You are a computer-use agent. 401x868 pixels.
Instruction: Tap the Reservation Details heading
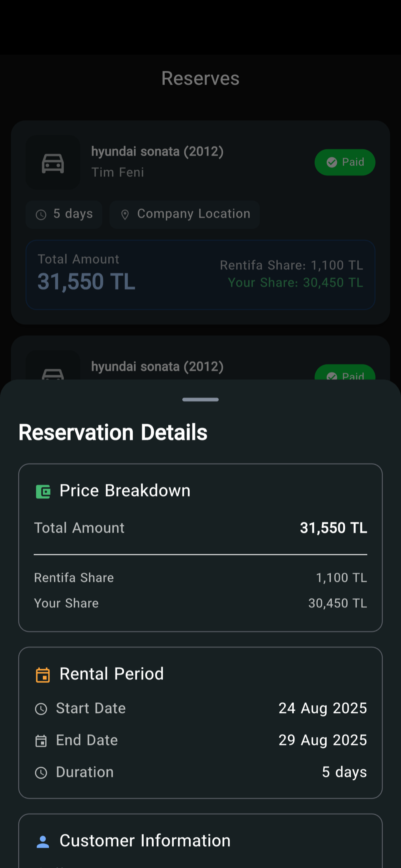point(113,432)
